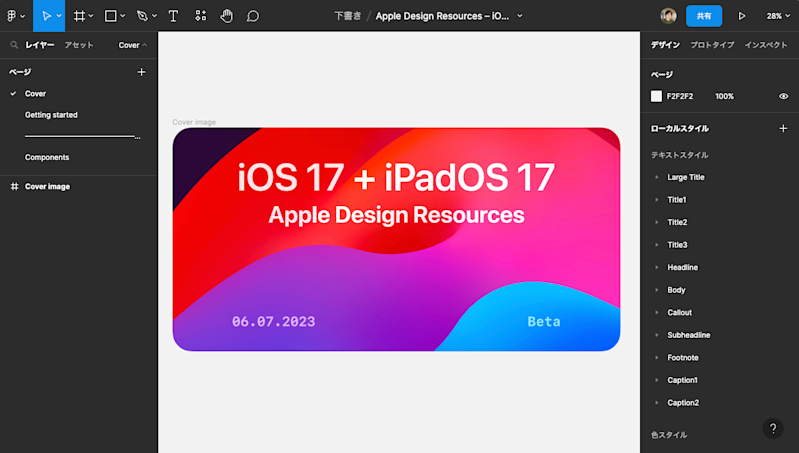Expand the Callout text style
The image size is (799, 453).
pos(657,312)
